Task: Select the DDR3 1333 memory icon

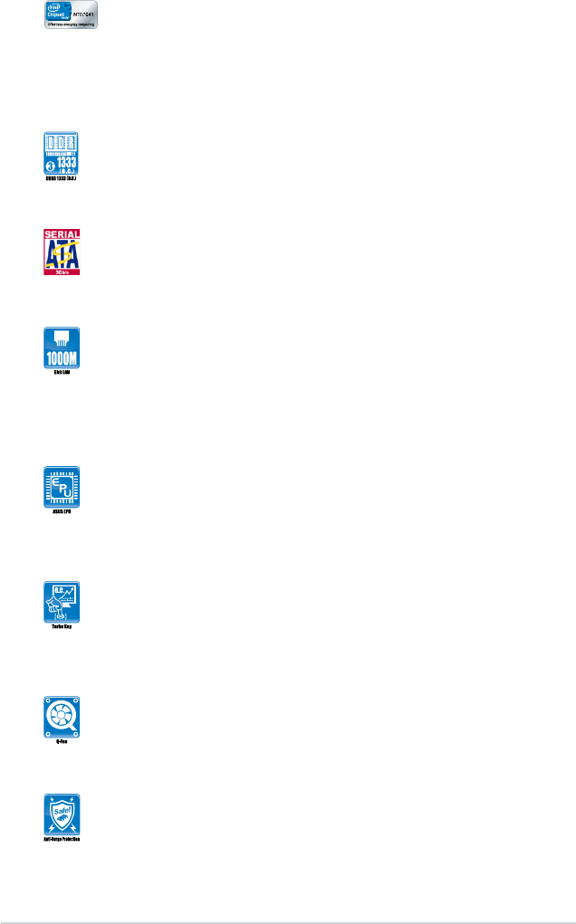Action: 62,153
